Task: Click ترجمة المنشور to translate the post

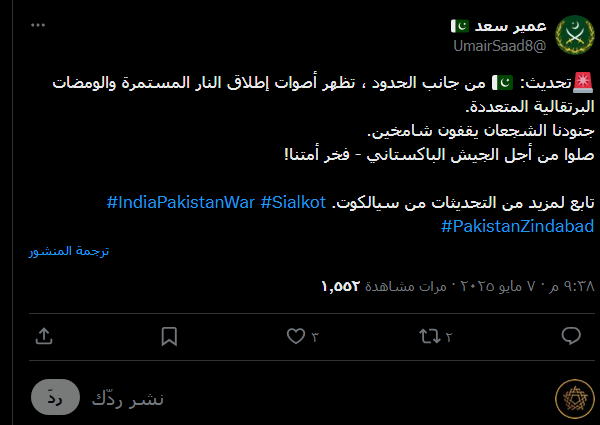Action: coord(69,251)
